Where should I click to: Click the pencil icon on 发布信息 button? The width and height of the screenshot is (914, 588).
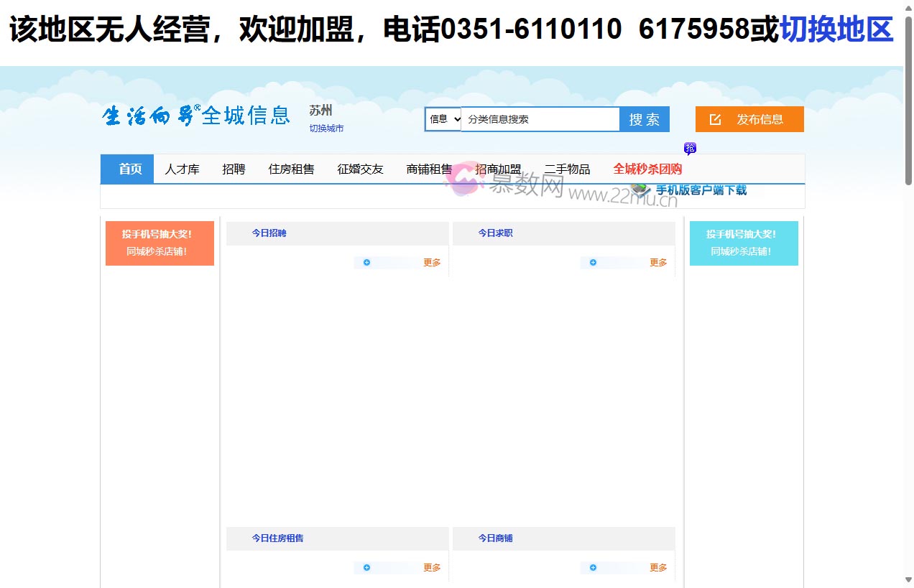(x=715, y=119)
